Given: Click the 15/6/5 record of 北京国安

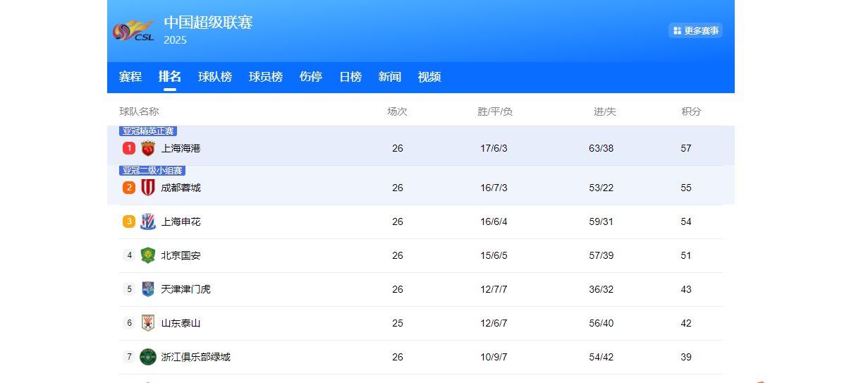Looking at the screenshot, I should (494, 255).
